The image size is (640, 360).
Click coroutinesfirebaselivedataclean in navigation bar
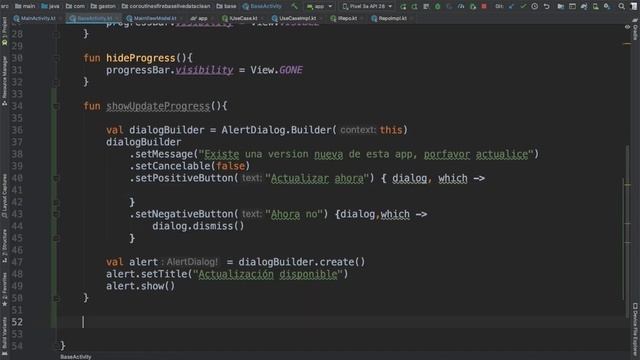tap(166, 6)
